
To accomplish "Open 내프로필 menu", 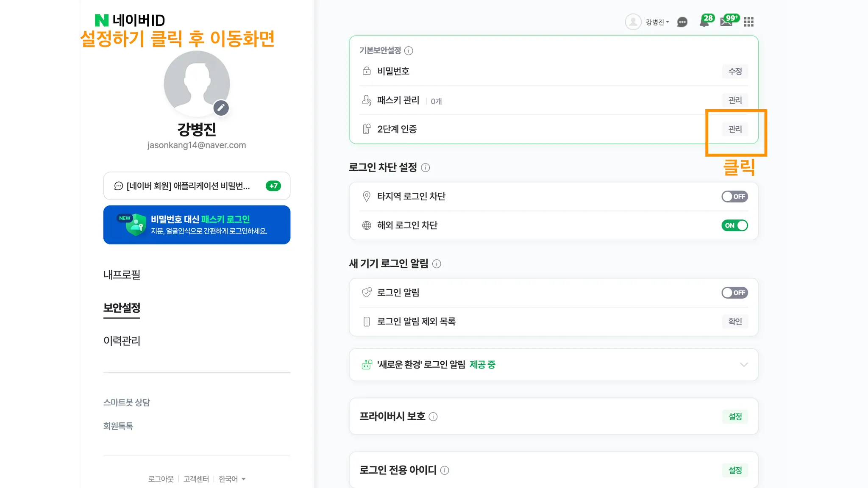I will coord(122,274).
